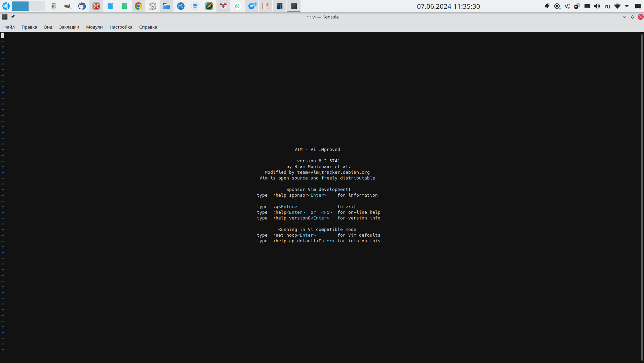Open the Dolphin file manager icon
Screen dimensions: 644x363
pyautogui.click(x=167, y=6)
